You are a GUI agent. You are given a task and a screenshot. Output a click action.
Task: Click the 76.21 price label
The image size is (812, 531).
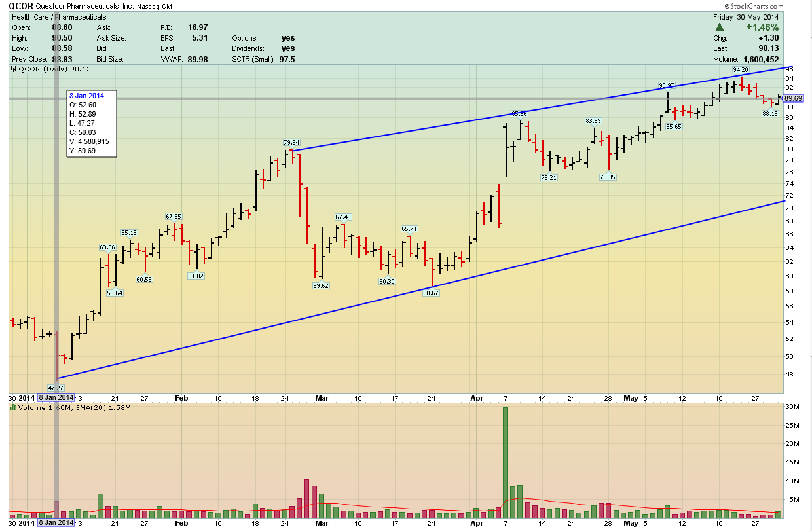tap(549, 177)
